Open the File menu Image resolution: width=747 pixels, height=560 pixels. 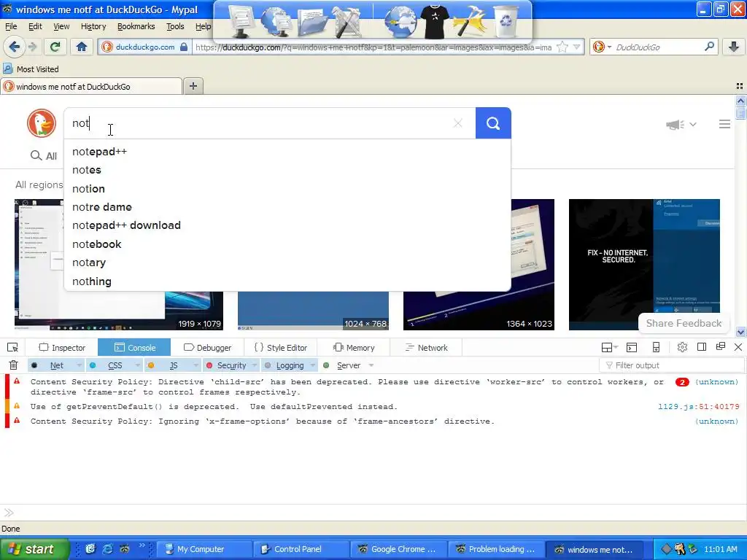pyautogui.click(x=11, y=26)
